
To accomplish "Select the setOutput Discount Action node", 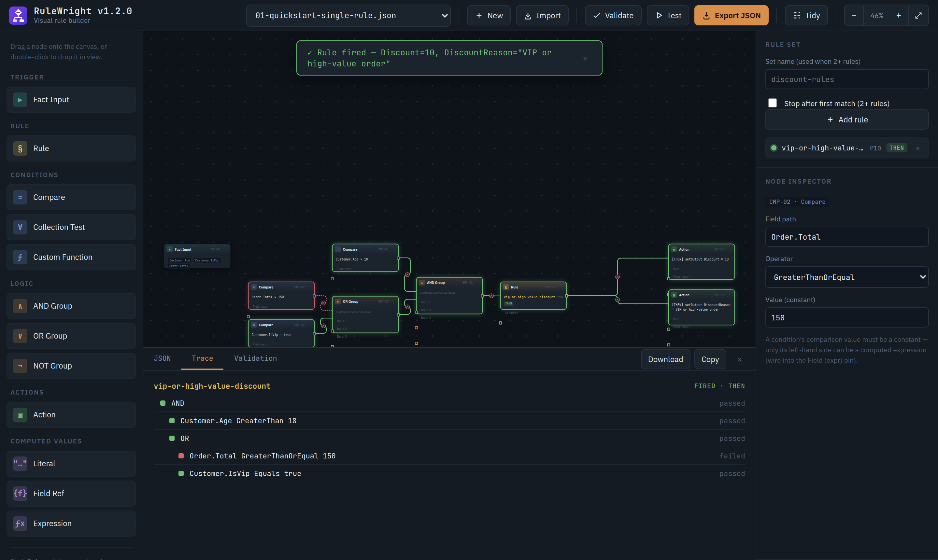I will tap(701, 262).
